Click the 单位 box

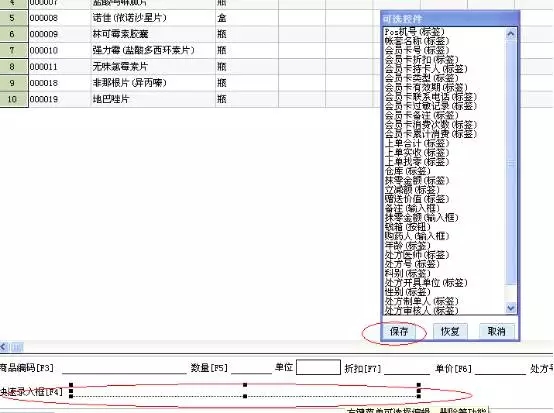tap(318, 367)
